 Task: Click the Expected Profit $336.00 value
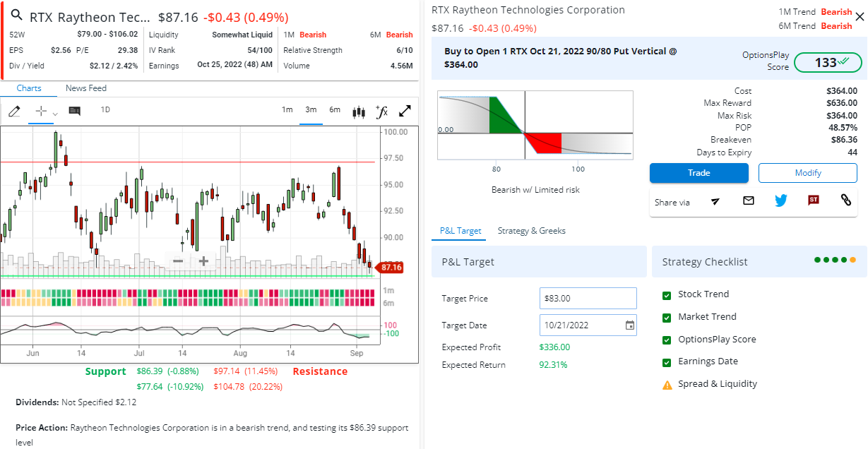tap(554, 347)
